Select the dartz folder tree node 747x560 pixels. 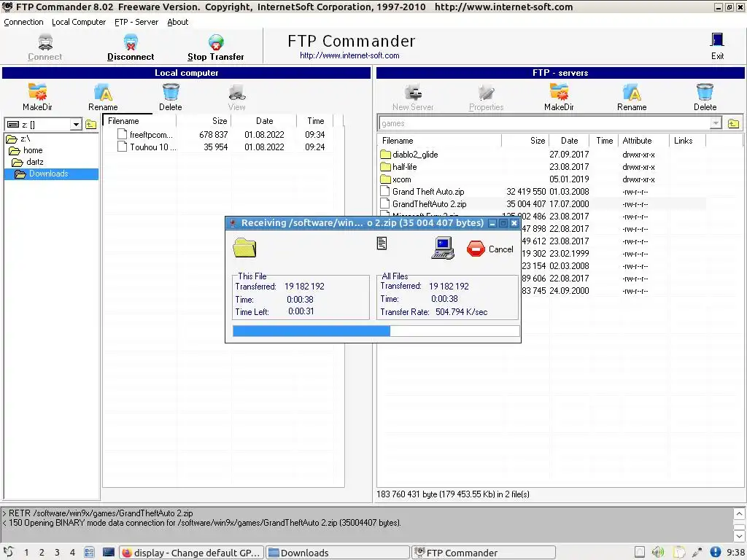(34, 162)
